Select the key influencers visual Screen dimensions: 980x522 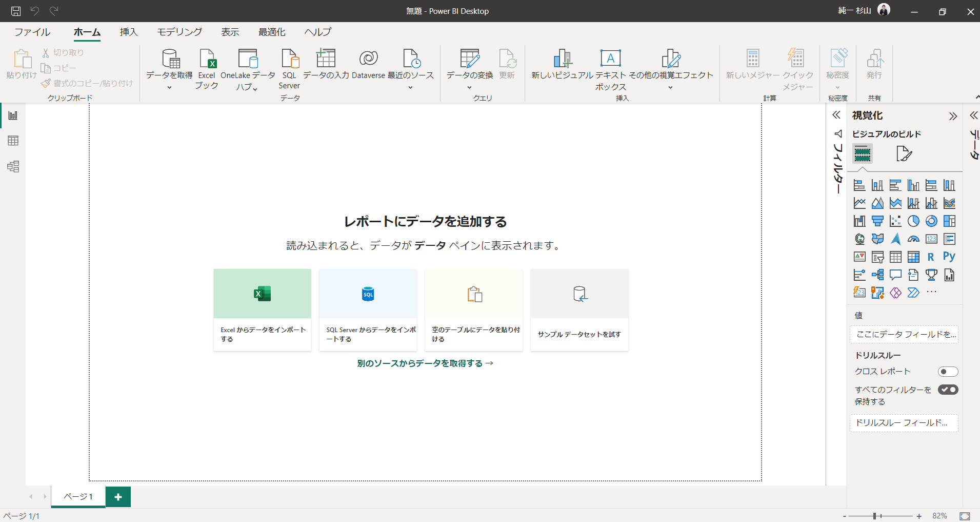859,275
